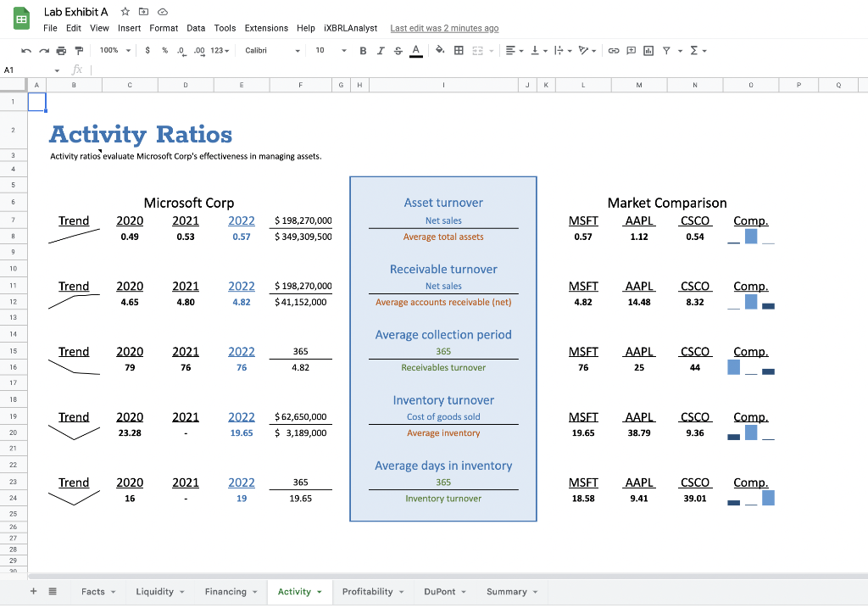Click the Move to folder icon
This screenshot has height=608, width=868.
[143, 12]
